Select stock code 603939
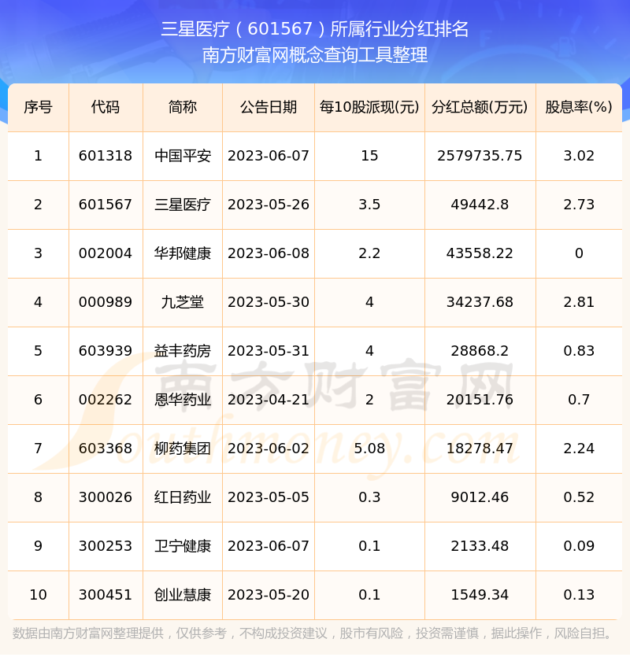 (106, 352)
